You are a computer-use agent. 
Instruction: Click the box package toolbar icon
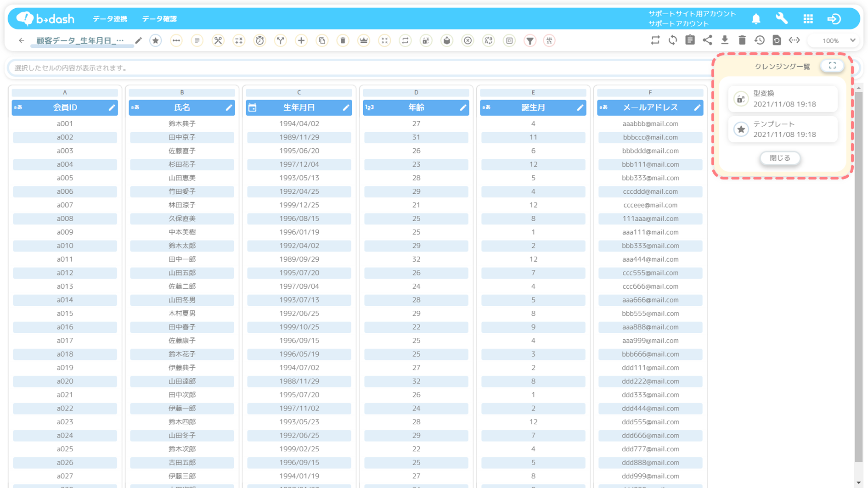pos(447,40)
